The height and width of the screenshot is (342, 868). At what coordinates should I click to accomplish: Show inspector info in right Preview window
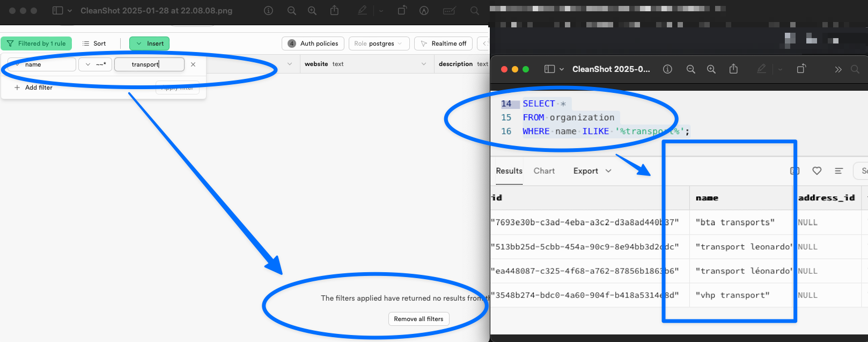point(667,69)
